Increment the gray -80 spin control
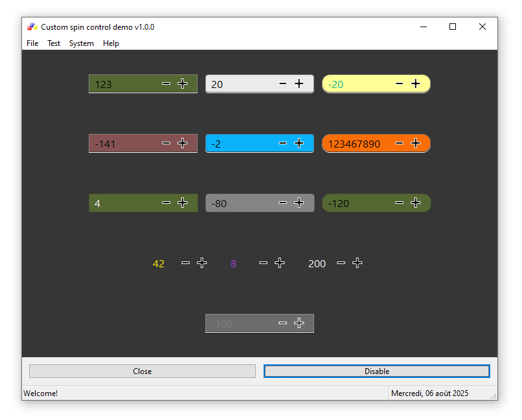This screenshot has height=420, width=522. (x=299, y=203)
